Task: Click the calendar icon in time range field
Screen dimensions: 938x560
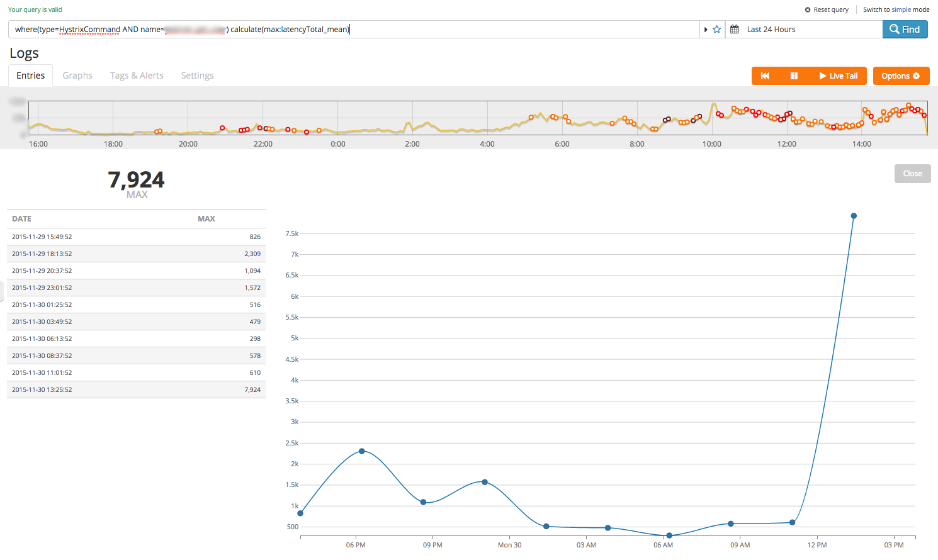Action: pos(734,30)
